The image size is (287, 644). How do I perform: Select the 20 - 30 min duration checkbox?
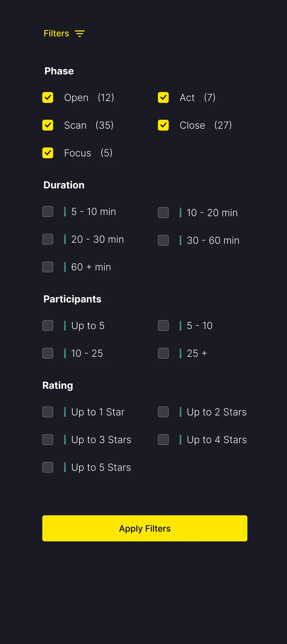[48, 239]
